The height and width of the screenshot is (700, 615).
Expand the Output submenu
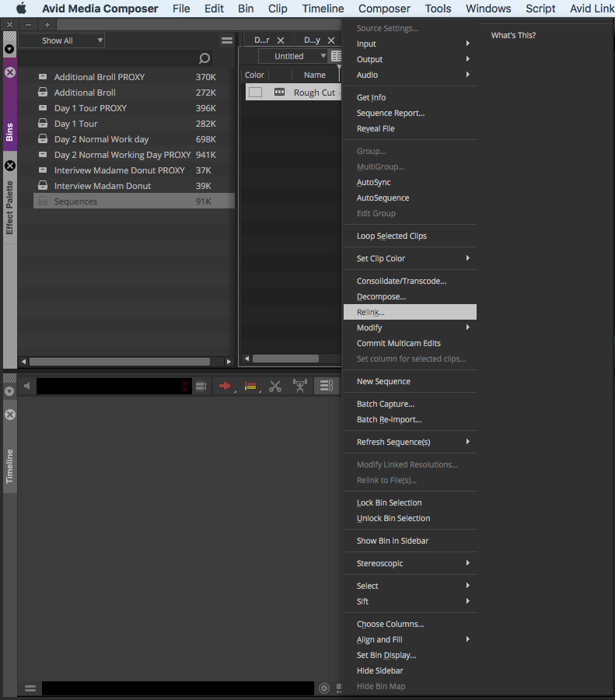411,59
